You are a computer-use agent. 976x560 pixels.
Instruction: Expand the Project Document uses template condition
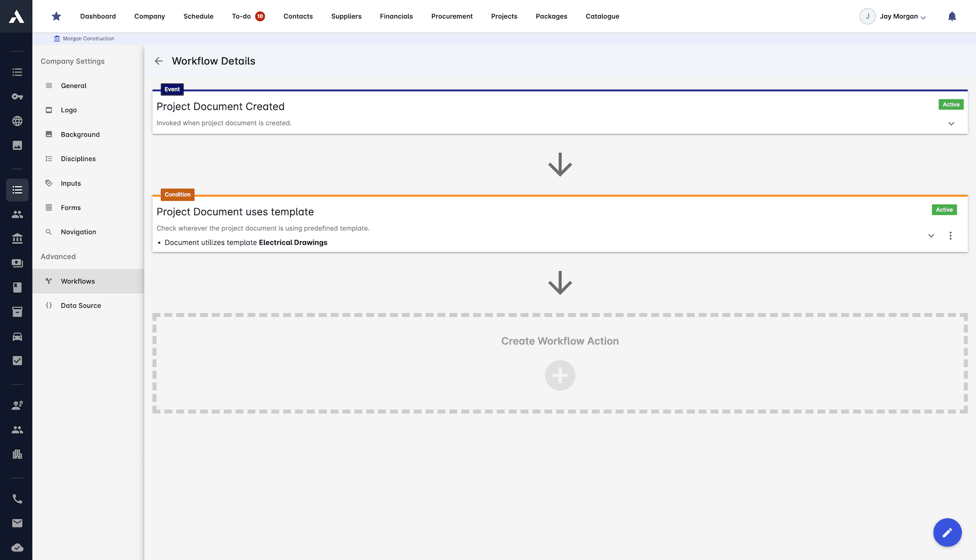click(931, 235)
